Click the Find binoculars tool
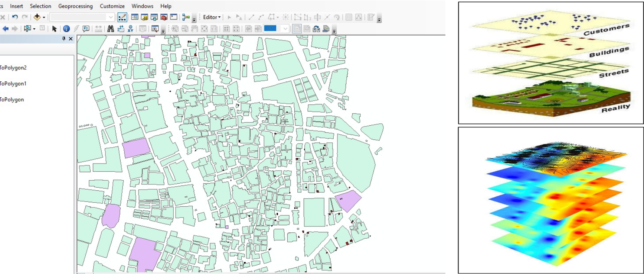644x274 pixels. (111, 29)
